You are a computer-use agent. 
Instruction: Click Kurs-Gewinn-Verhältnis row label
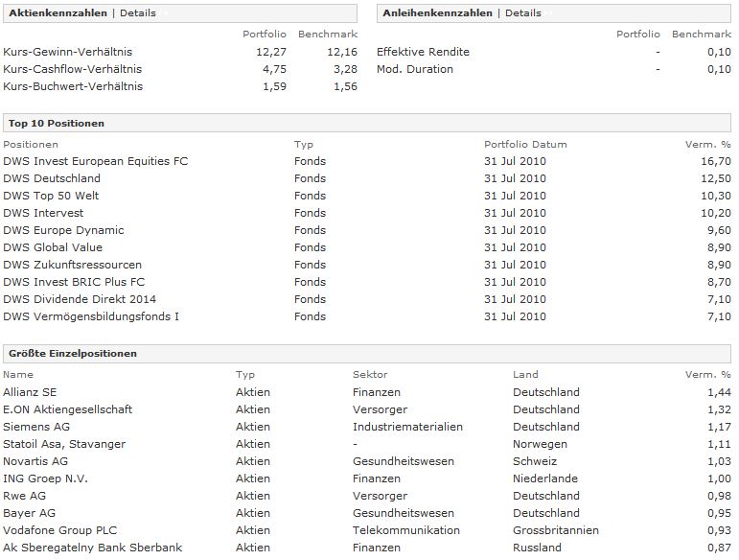click(67, 52)
